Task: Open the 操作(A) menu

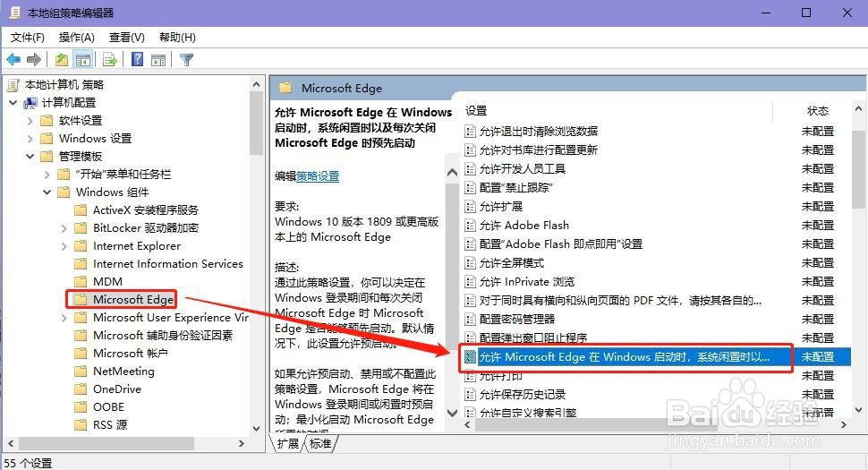Action: [76, 37]
